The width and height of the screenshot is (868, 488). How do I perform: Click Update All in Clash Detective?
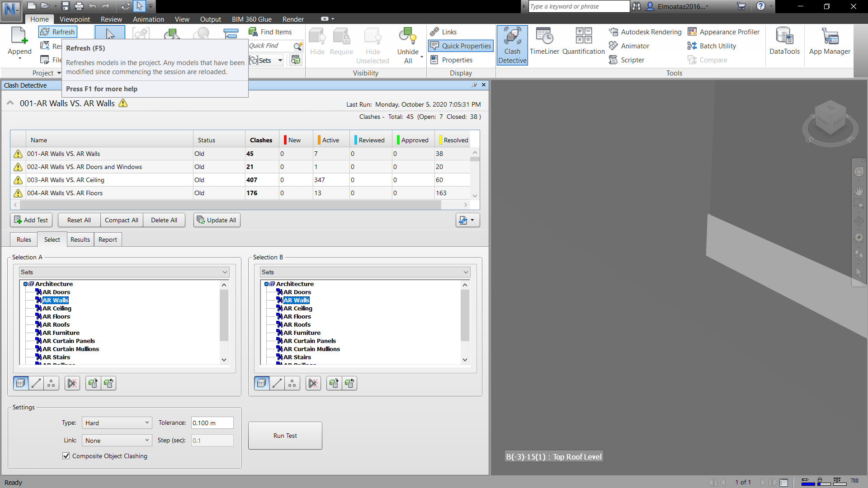pyautogui.click(x=217, y=220)
